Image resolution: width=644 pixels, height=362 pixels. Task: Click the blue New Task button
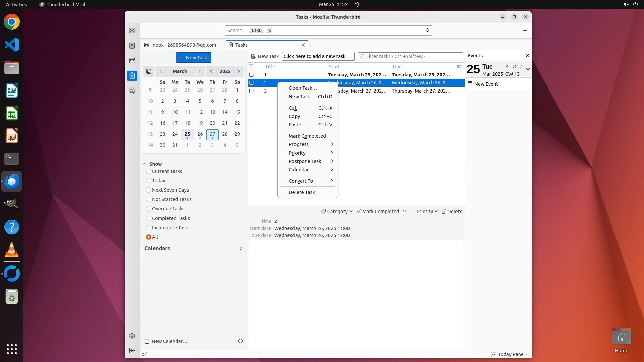[194, 58]
